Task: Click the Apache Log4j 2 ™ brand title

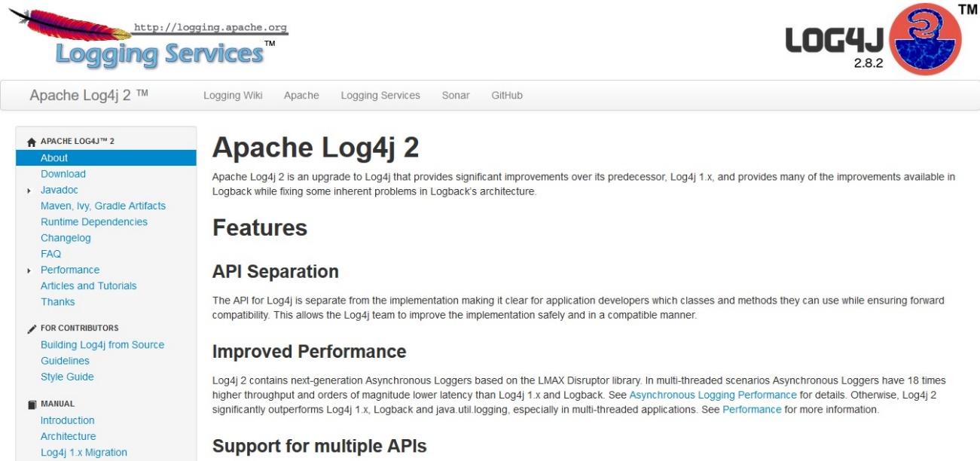Action: 89,95
